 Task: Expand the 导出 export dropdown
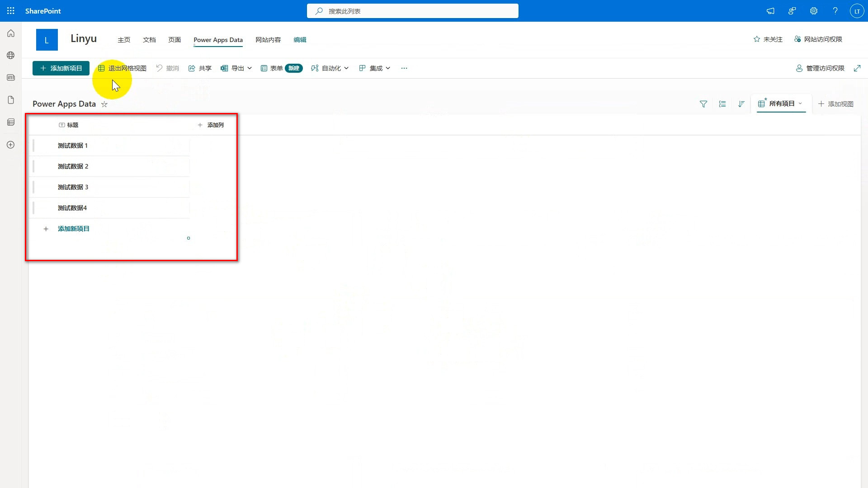pyautogui.click(x=236, y=68)
